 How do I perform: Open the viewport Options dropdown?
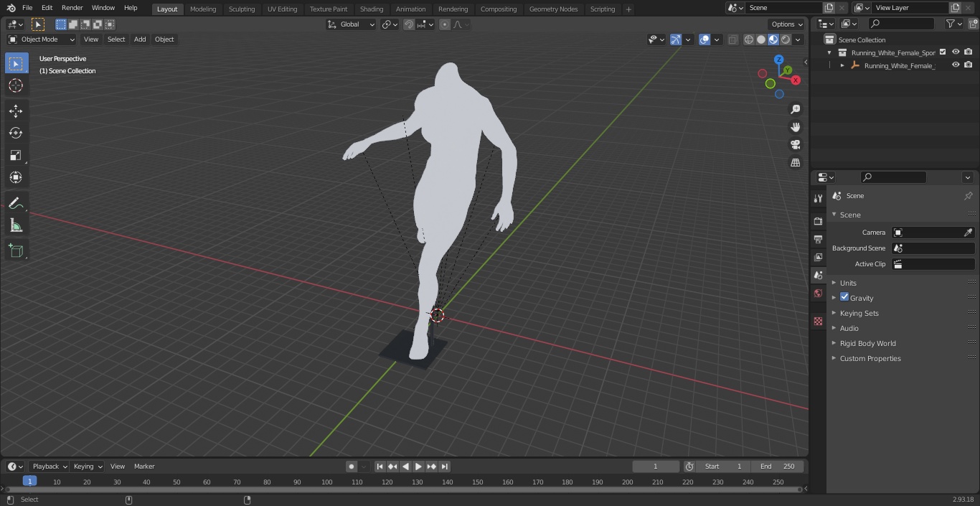point(787,24)
